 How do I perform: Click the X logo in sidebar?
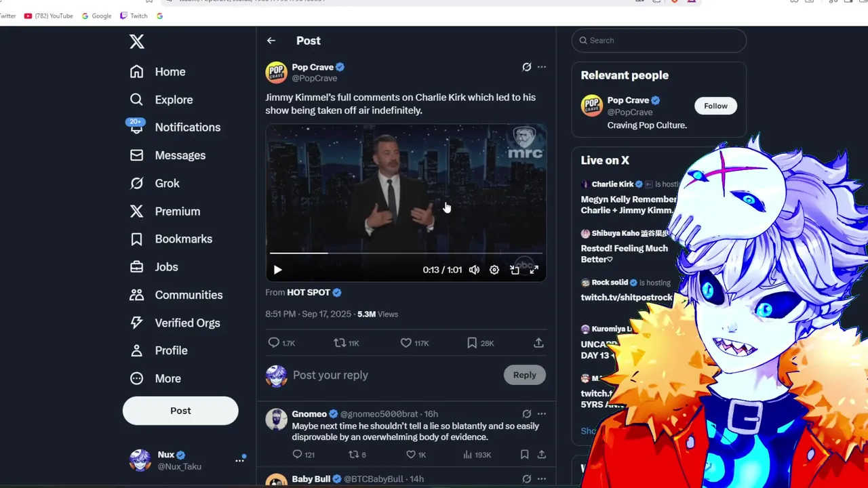point(137,41)
